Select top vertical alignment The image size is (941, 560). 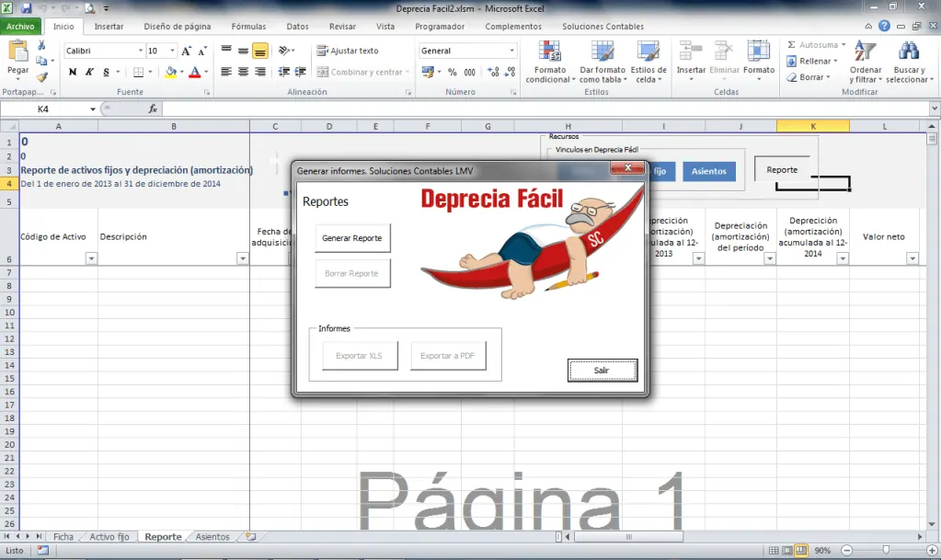226,51
